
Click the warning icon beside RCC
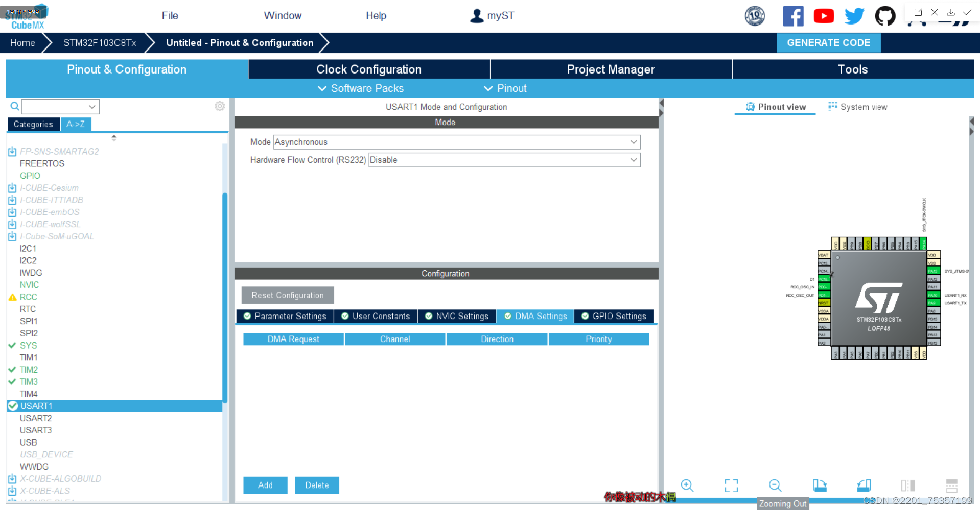(x=13, y=297)
